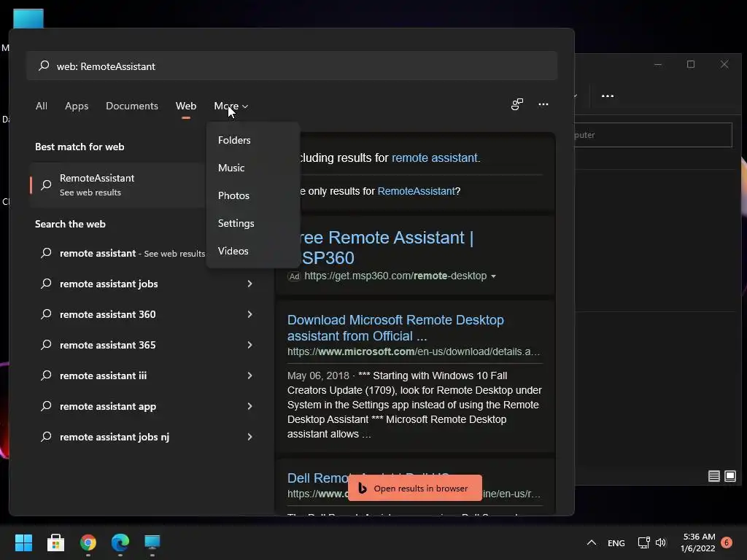Switch to details view icon in background window
747x560 pixels.
713,476
